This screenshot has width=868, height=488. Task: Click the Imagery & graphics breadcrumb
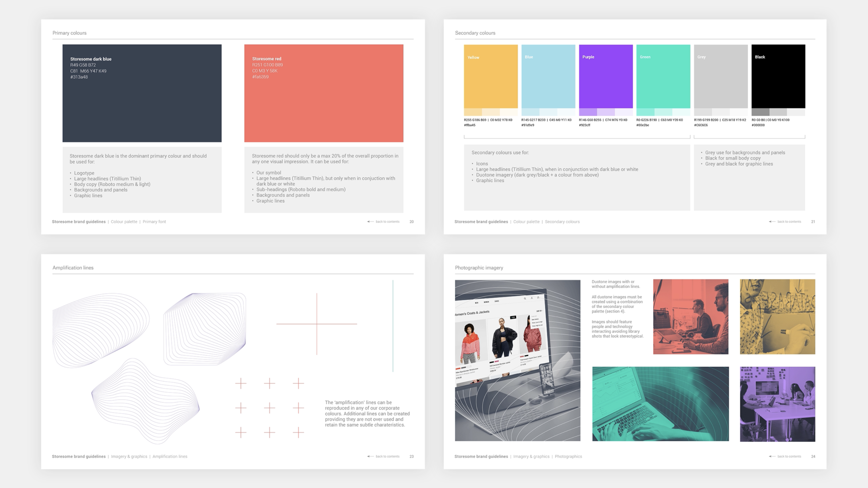tap(129, 456)
